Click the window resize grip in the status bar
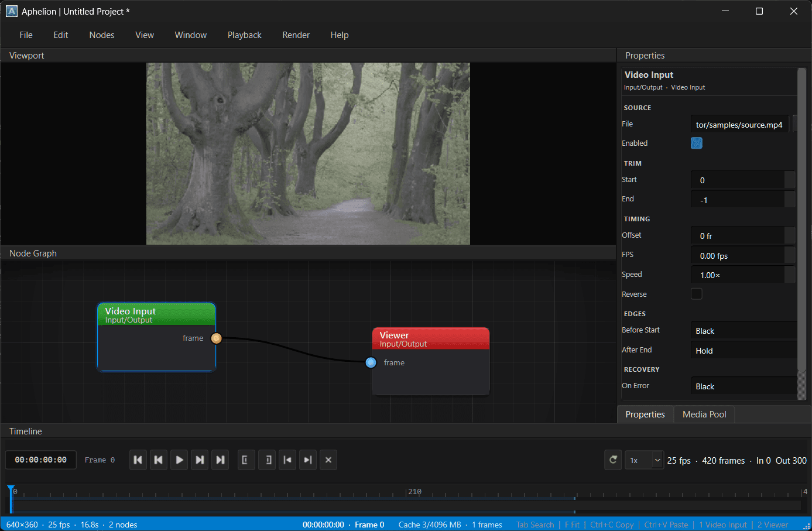812x531 pixels. 806,526
